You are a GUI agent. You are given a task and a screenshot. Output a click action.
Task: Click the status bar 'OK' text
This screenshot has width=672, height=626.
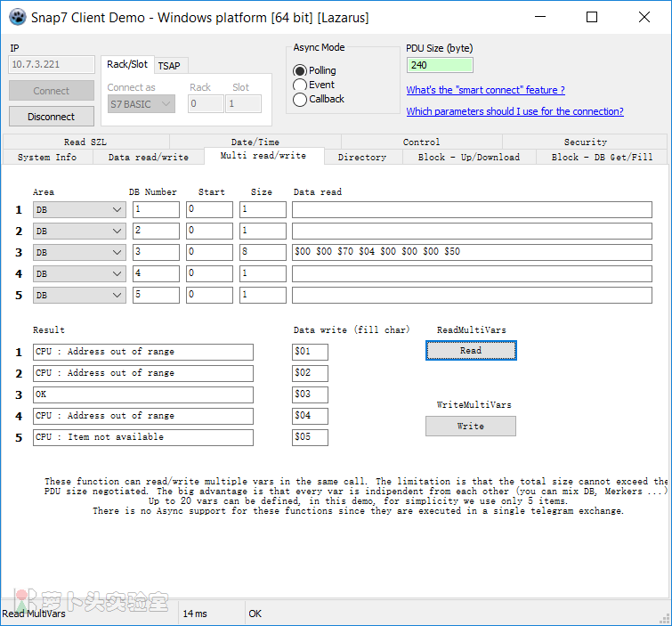tap(255, 614)
